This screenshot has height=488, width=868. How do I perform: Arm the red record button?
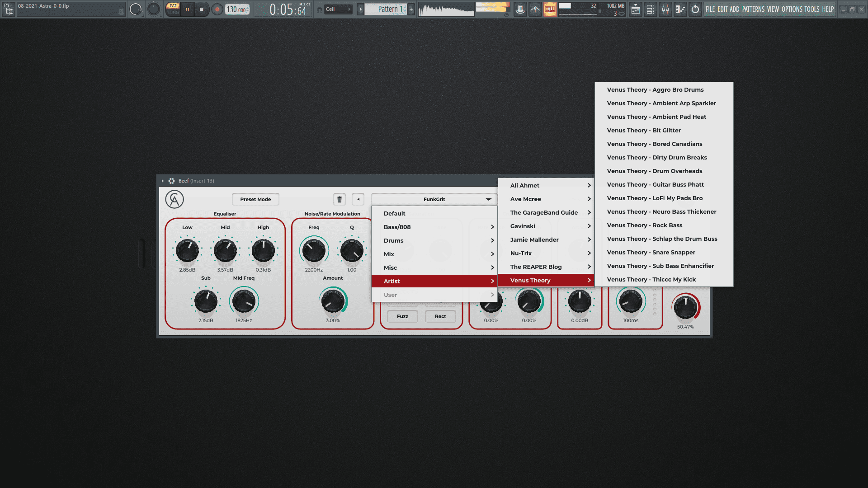[217, 9]
